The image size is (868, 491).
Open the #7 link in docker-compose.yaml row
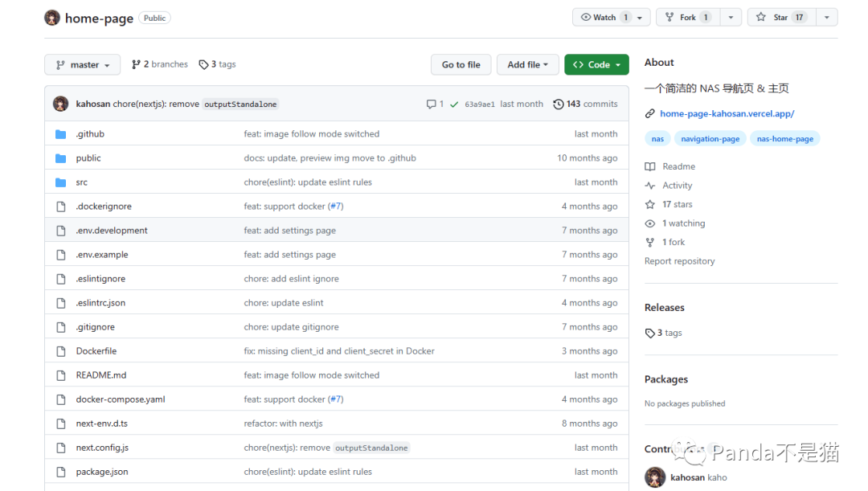point(335,399)
